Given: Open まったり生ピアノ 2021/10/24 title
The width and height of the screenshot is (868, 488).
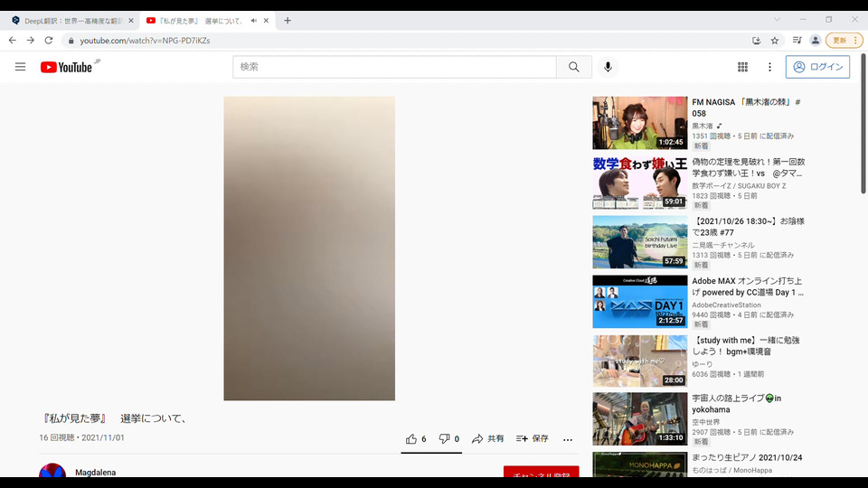Looking at the screenshot, I should coord(747,457).
